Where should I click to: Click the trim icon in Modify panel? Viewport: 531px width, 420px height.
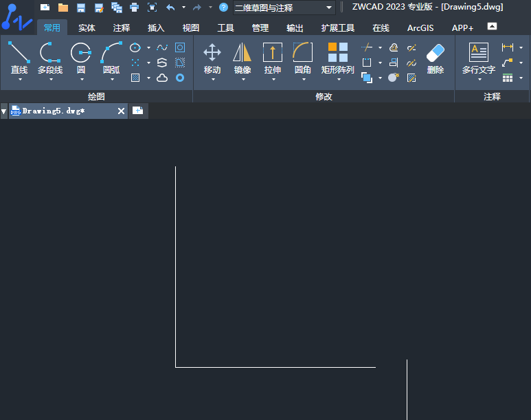[367, 47]
